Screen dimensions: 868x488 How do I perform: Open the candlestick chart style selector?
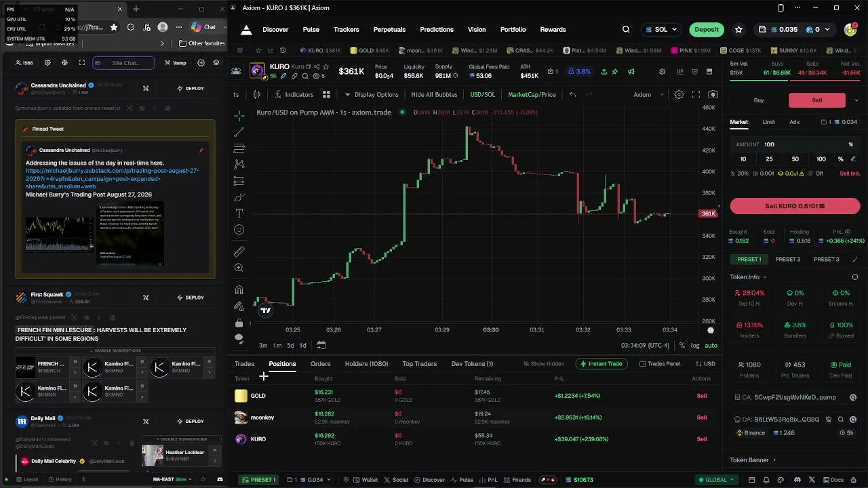click(x=257, y=95)
